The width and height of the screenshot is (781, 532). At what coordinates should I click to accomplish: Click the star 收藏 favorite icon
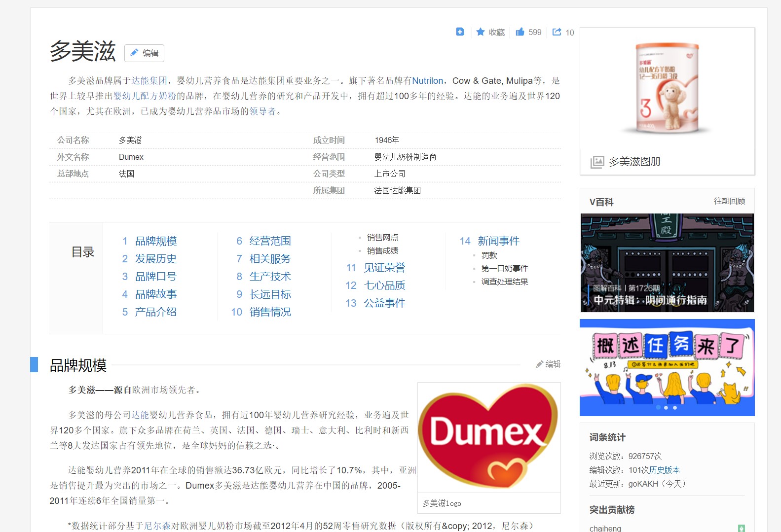[481, 32]
